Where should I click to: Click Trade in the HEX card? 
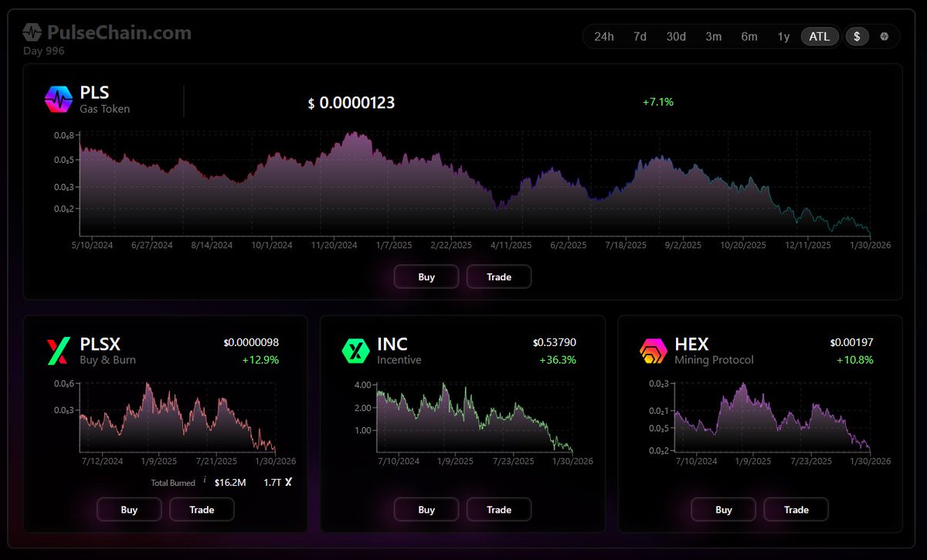(x=796, y=509)
